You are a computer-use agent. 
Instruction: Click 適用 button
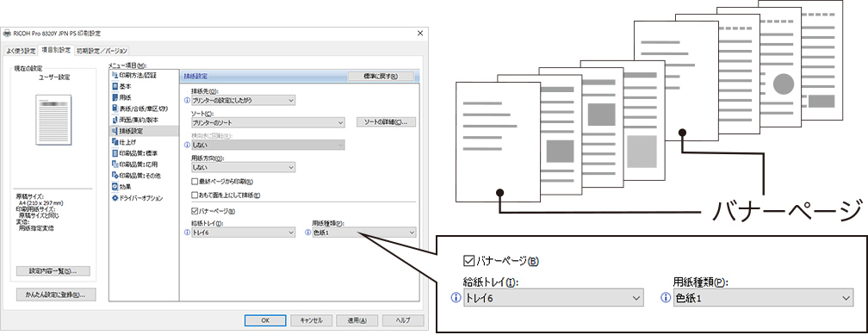[356, 320]
